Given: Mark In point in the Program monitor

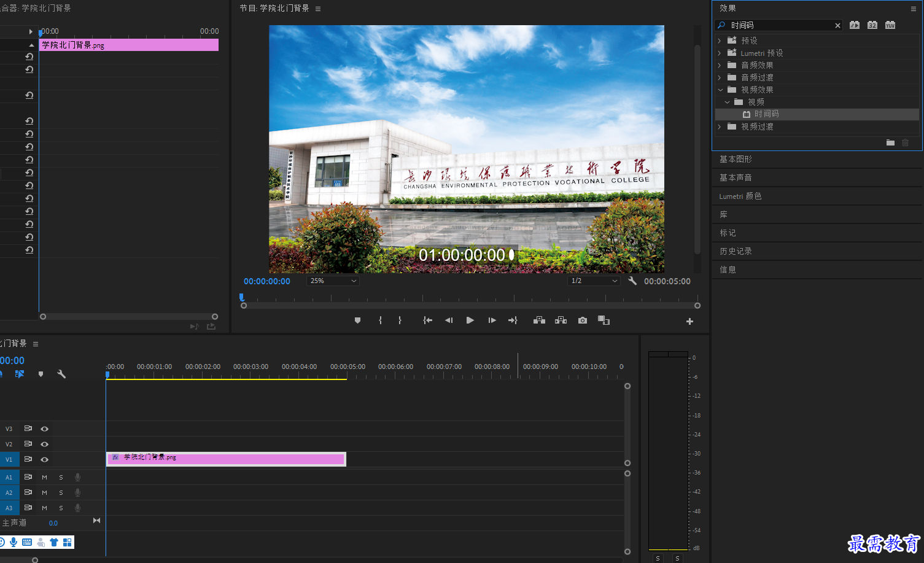Looking at the screenshot, I should pos(381,320).
